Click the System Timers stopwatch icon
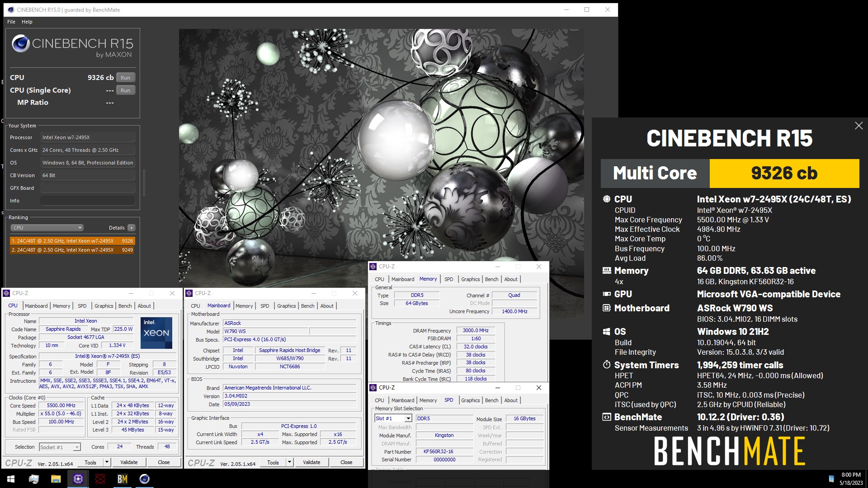Viewport: 868px width, 488px height. point(607,364)
